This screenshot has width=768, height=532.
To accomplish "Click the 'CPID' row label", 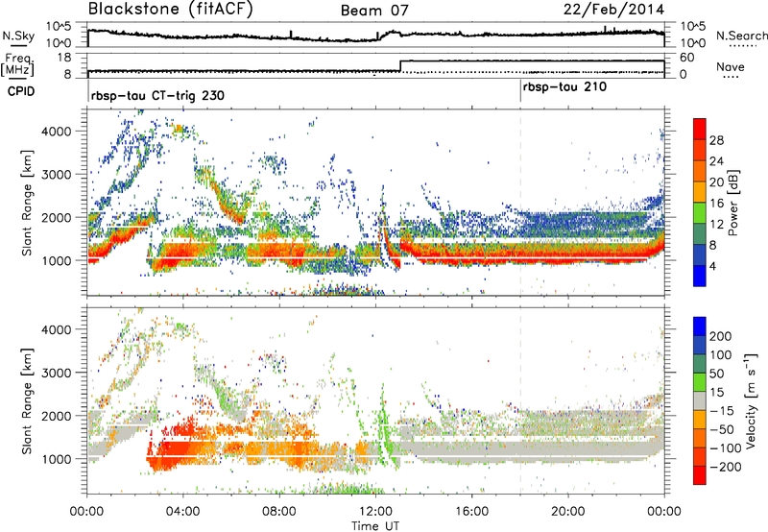I will (x=21, y=91).
